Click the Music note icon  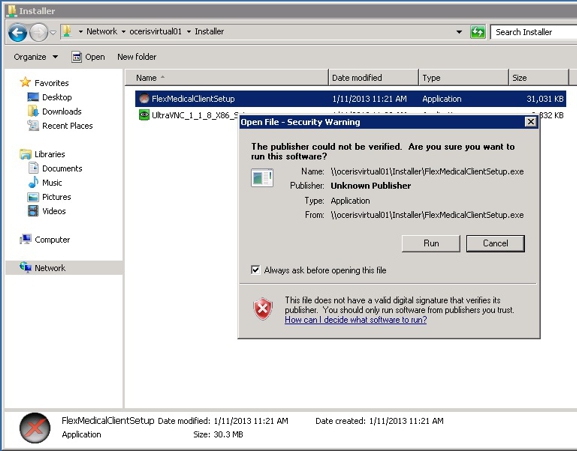click(33, 182)
